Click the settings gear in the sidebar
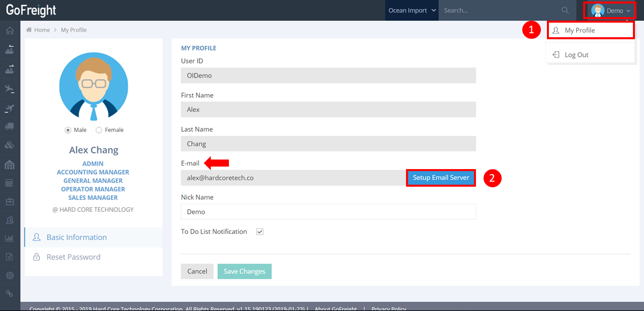The height and width of the screenshot is (311, 644). tap(10, 275)
